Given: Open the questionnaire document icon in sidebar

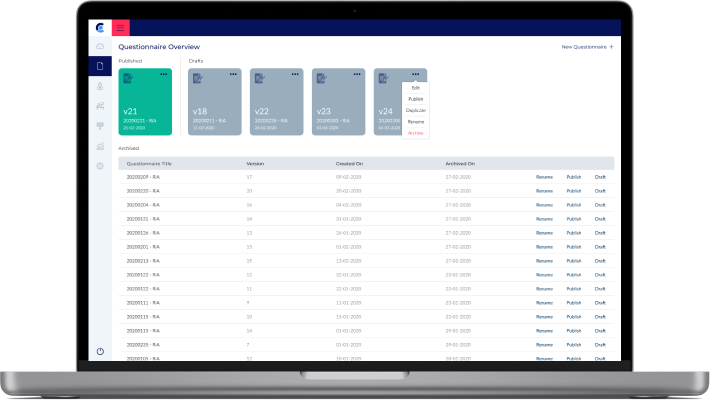Looking at the screenshot, I should tap(100, 66).
